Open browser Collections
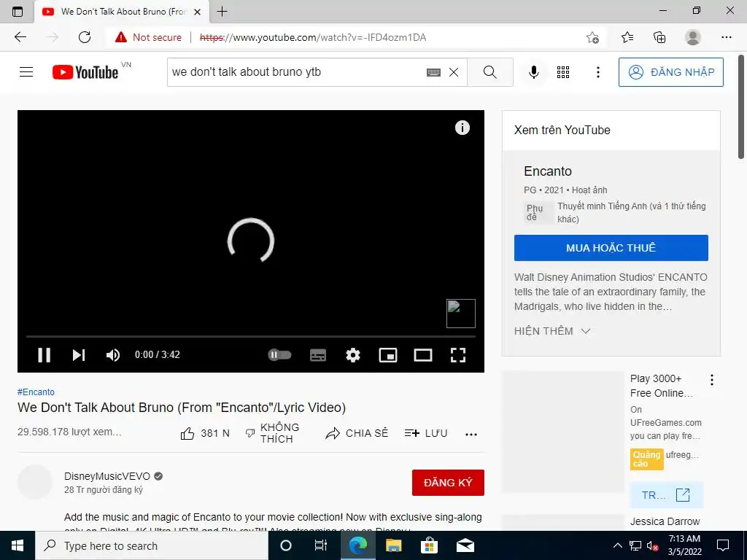Screen dimensions: 747x560 point(659,37)
